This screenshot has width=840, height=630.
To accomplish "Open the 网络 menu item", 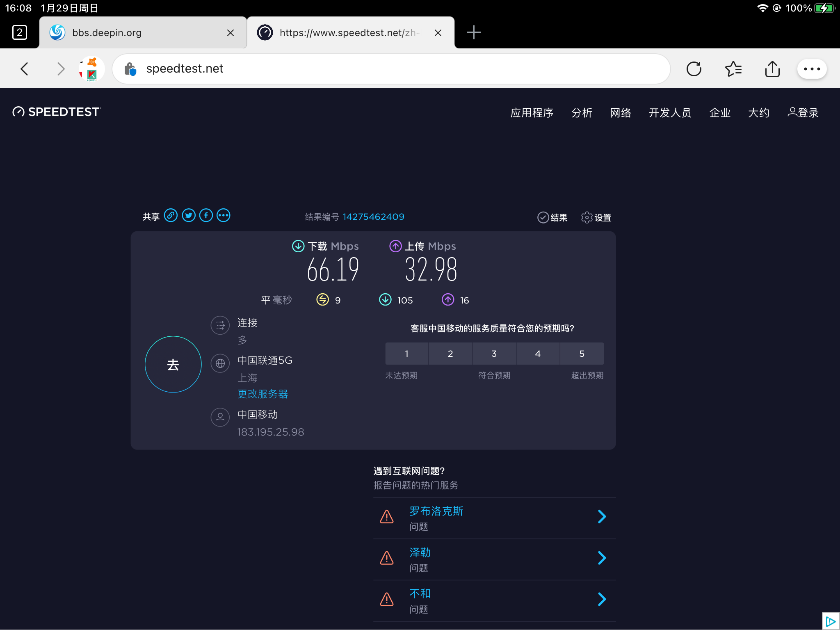I will coord(620,113).
